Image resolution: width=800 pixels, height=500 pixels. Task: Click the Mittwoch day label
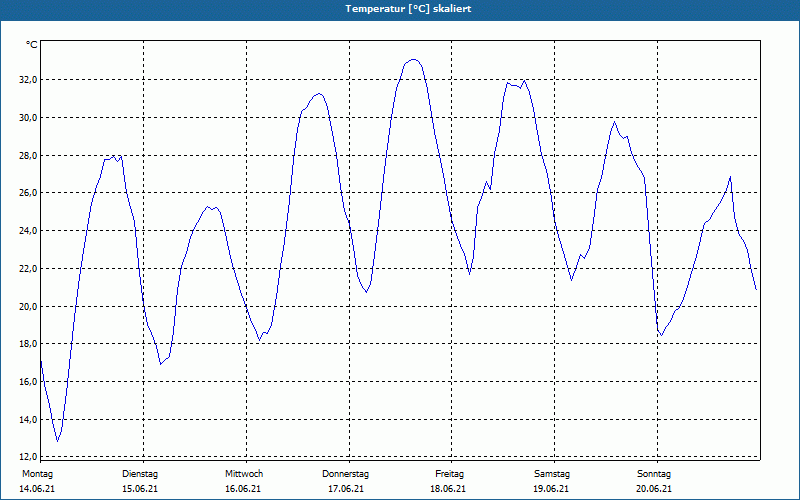tap(244, 474)
